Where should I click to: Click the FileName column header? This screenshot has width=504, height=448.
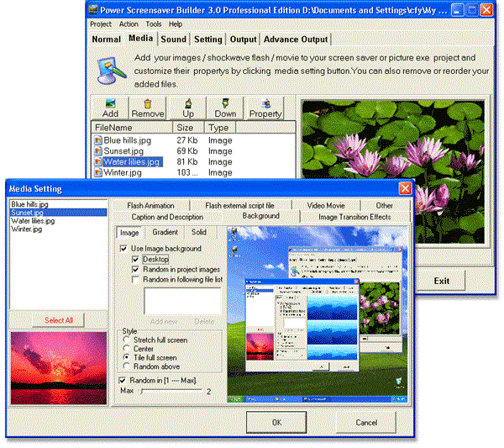click(132, 128)
